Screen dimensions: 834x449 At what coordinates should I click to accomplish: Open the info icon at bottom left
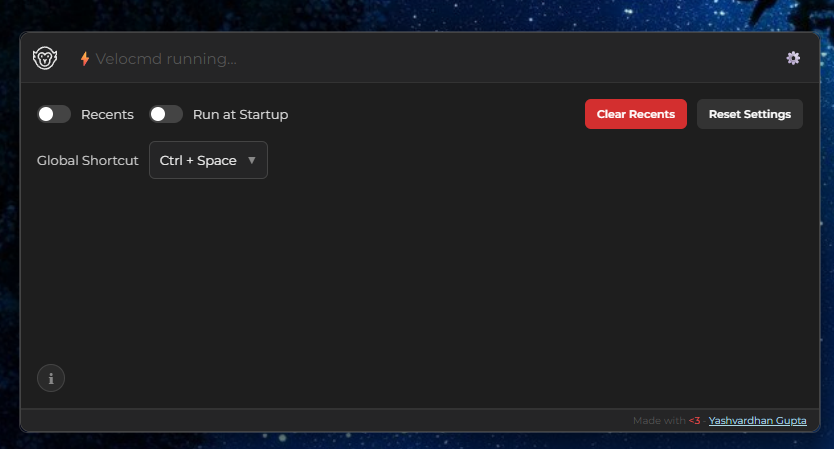point(51,378)
